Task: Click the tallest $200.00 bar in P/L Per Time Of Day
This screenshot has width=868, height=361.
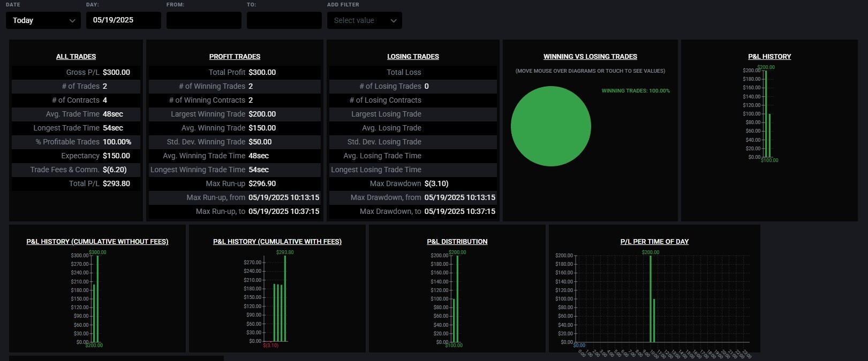Action: coord(651,299)
